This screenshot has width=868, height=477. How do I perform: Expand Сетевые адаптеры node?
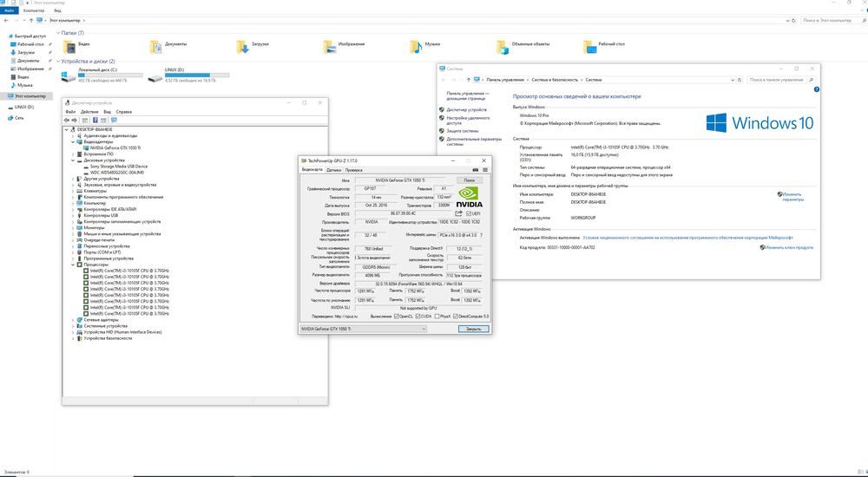click(73, 320)
